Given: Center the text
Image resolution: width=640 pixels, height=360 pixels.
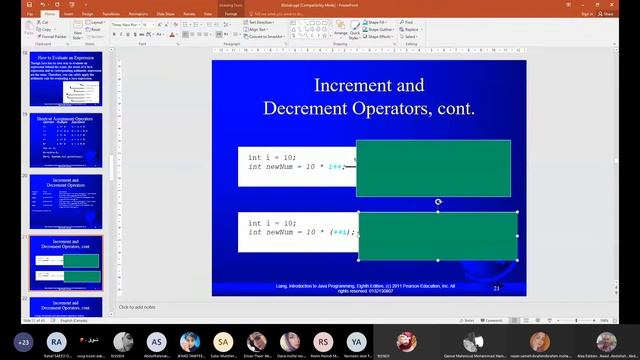Looking at the screenshot, I should (192, 35).
